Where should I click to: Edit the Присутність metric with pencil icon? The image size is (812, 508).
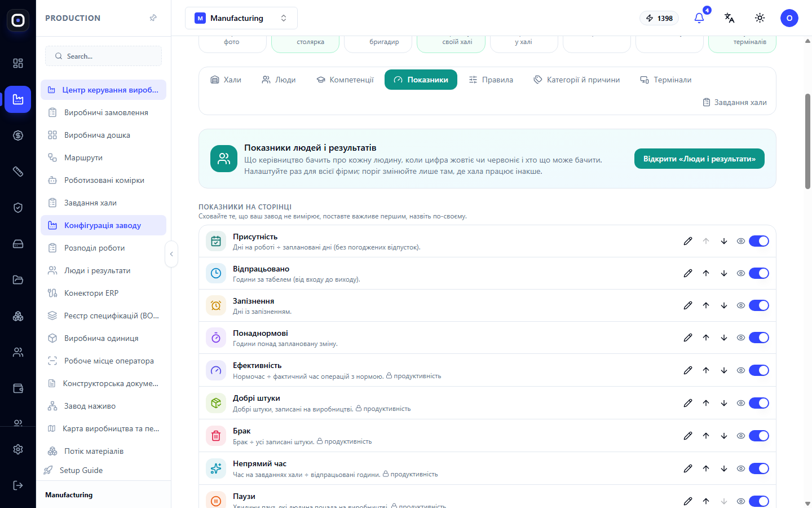(x=688, y=241)
